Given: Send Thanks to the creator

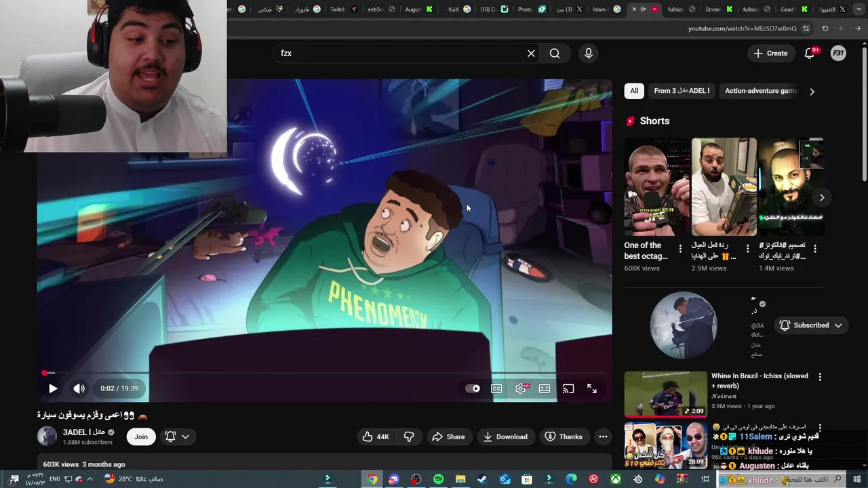Looking at the screenshot, I should (x=564, y=436).
